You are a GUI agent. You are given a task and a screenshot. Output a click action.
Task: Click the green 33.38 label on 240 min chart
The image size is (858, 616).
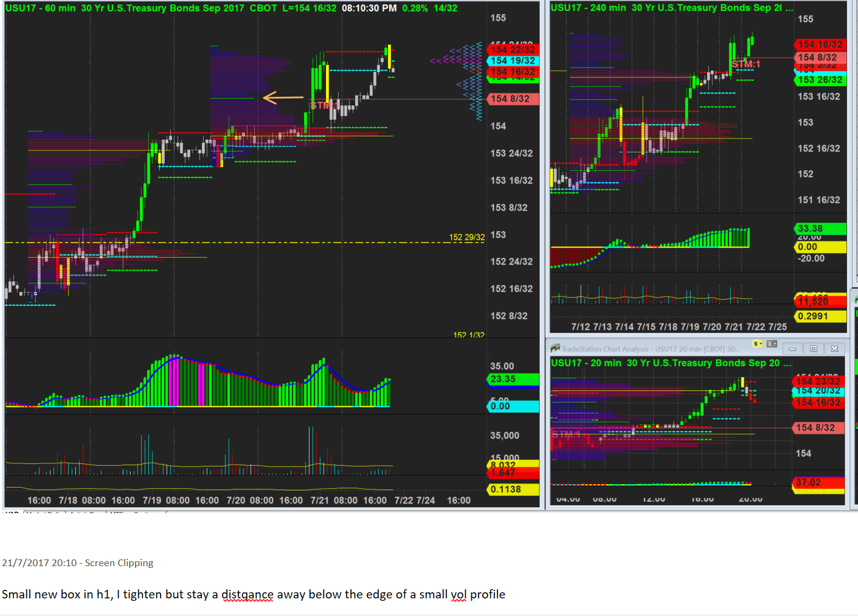tap(820, 229)
